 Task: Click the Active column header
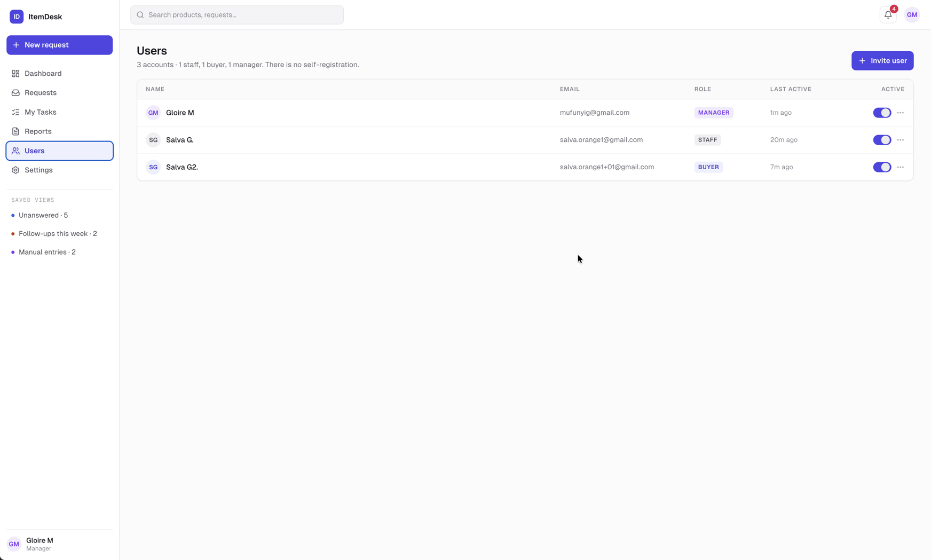(893, 89)
